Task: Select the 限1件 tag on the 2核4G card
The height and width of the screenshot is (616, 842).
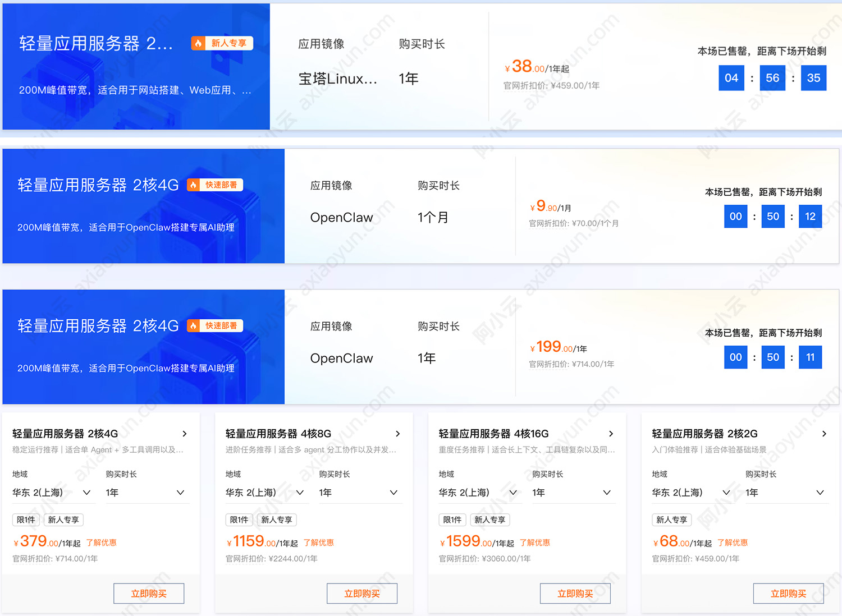Action: click(26, 520)
